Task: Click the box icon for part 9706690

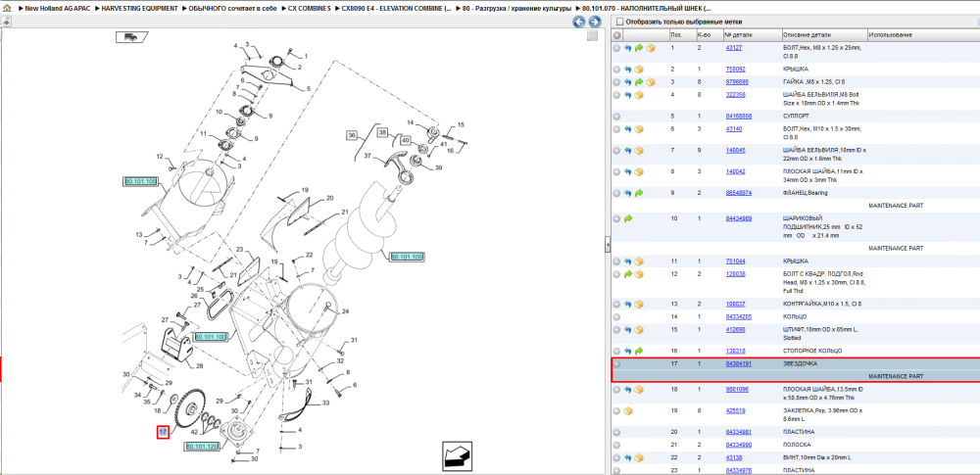Action: click(650, 82)
